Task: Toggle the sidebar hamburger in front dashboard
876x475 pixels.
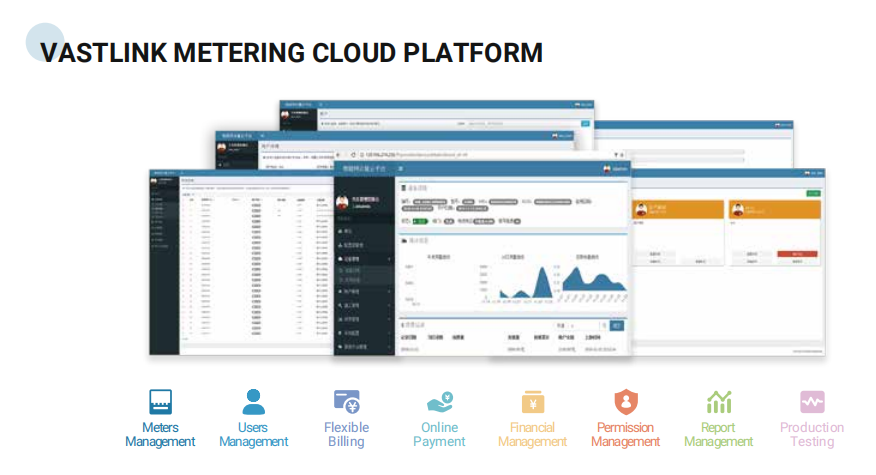Action: (401, 169)
